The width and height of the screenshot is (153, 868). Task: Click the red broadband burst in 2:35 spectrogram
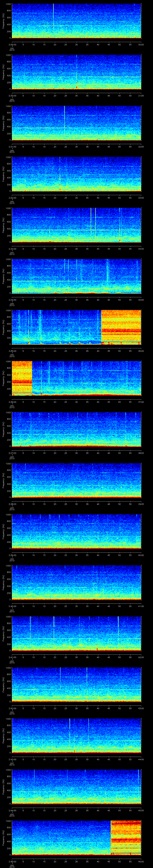(121, 327)
